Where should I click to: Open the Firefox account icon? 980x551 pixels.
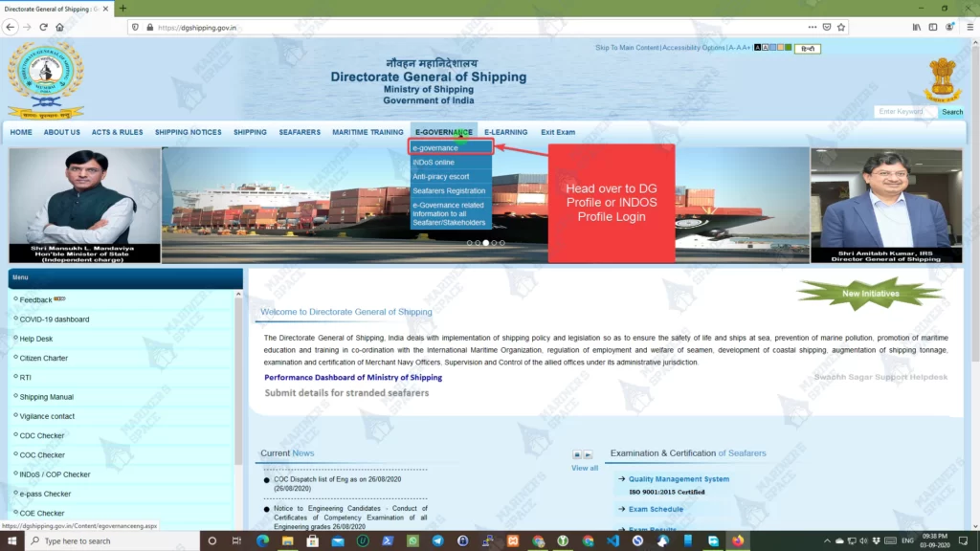949,27
